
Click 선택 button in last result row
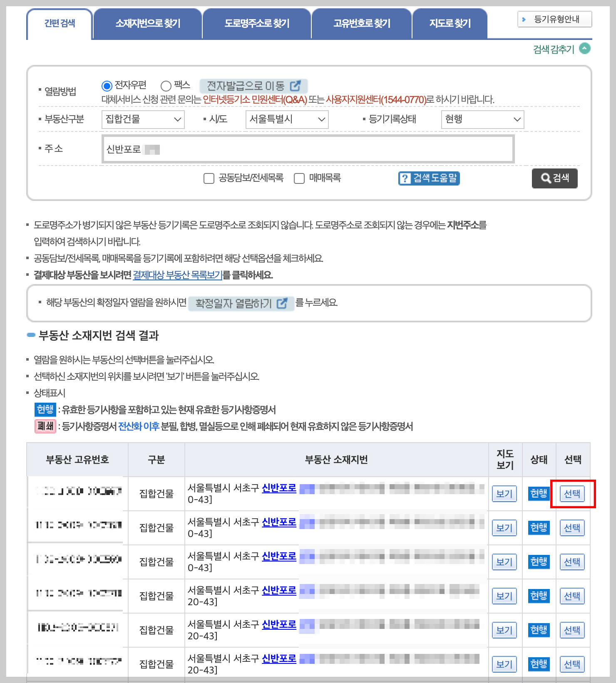(x=572, y=664)
